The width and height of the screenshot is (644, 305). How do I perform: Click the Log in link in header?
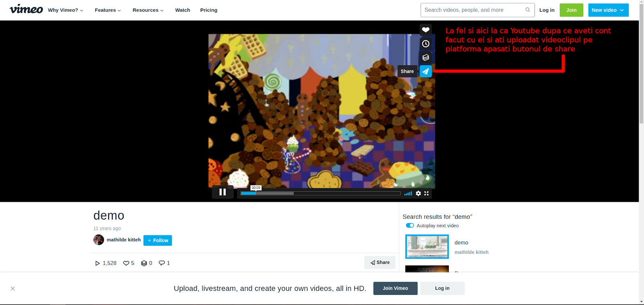click(x=547, y=10)
